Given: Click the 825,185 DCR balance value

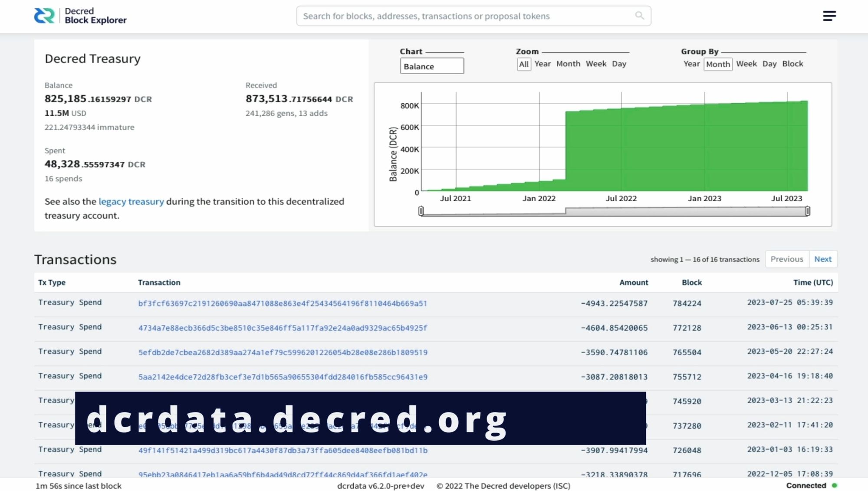Looking at the screenshot, I should pos(98,99).
